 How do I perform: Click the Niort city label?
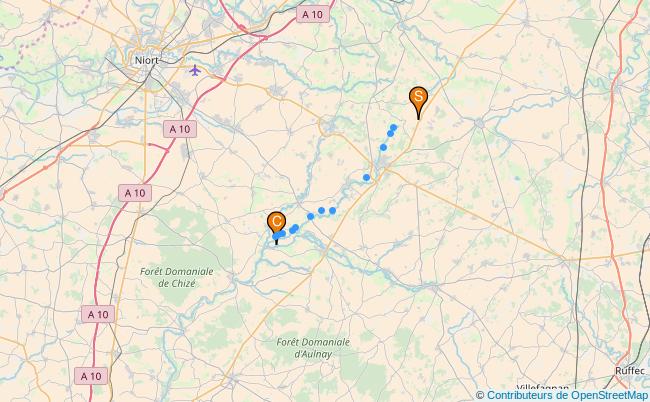(147, 61)
